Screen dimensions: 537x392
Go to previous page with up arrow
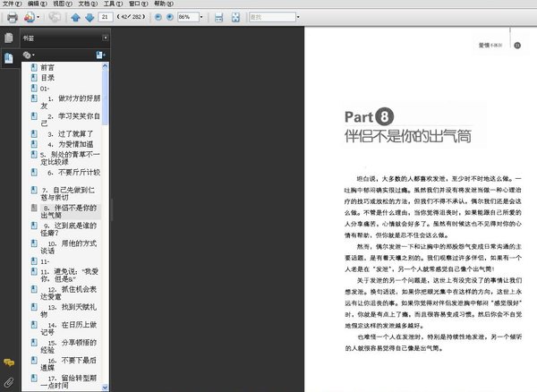coord(75,17)
